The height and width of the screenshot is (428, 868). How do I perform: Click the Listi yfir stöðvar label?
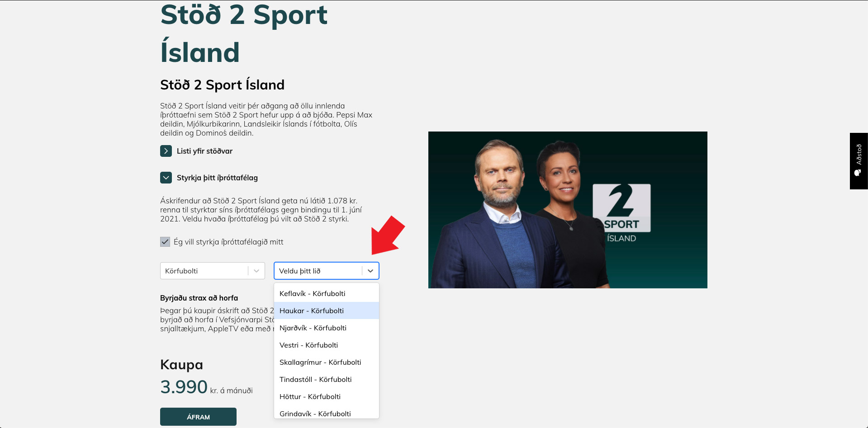204,151
